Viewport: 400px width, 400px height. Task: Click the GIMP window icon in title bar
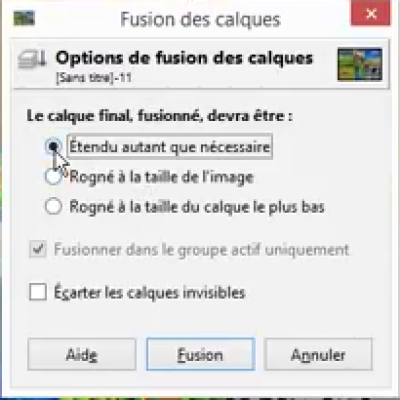point(24,18)
